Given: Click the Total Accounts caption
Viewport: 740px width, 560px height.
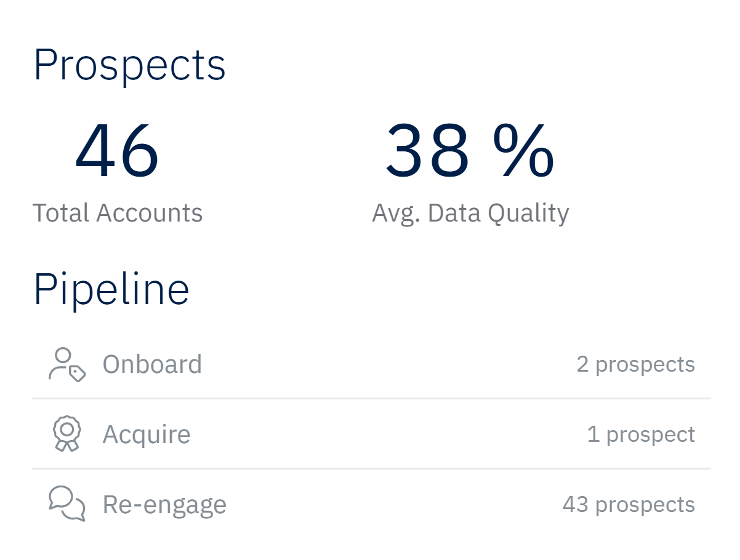Looking at the screenshot, I should coord(118,213).
